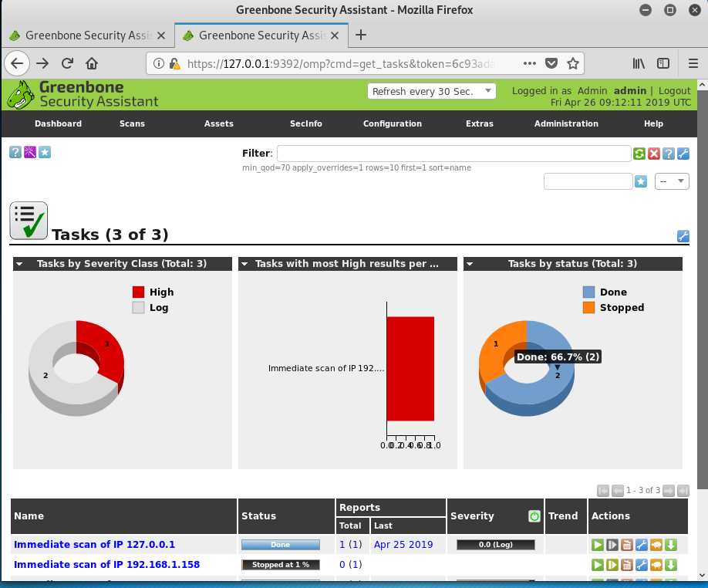The width and height of the screenshot is (708, 588).
Task: Start the 192.168.1.158 scan task
Action: 598,565
